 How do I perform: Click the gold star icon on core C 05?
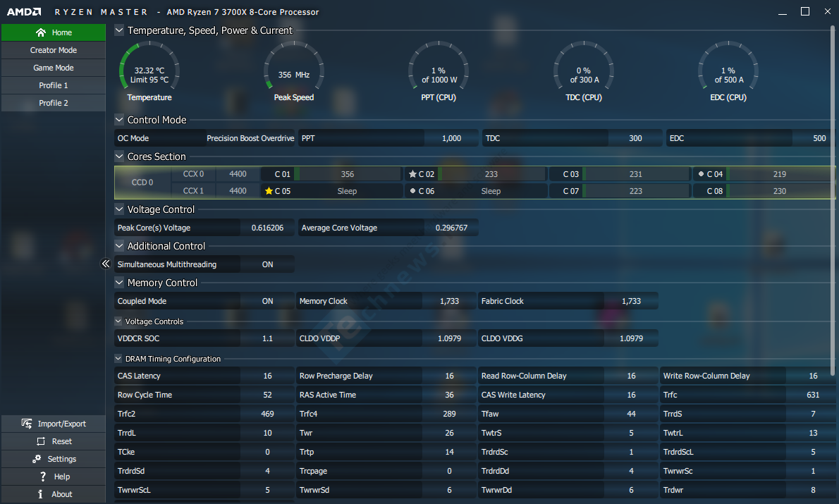click(x=269, y=191)
